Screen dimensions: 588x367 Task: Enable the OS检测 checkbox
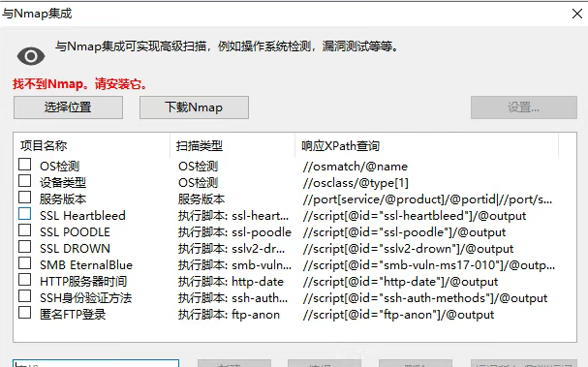click(25, 165)
